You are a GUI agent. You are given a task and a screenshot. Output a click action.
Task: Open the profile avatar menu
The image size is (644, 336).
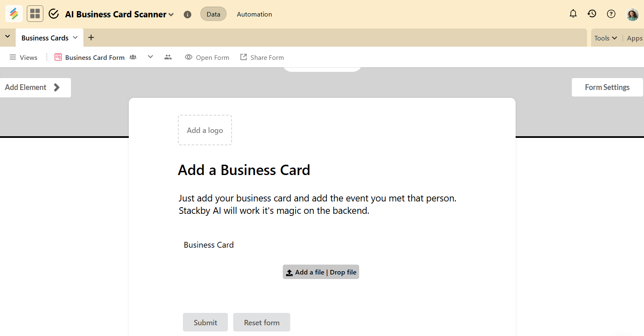pos(632,14)
